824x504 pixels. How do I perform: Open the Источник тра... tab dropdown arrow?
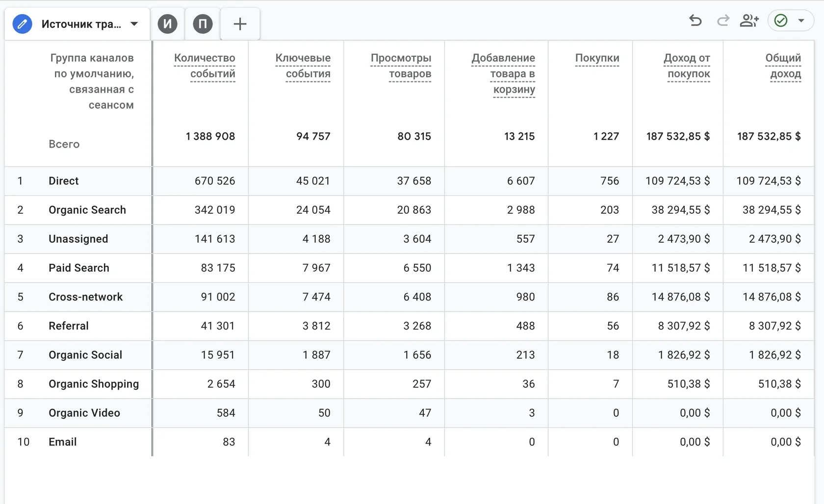tap(134, 24)
